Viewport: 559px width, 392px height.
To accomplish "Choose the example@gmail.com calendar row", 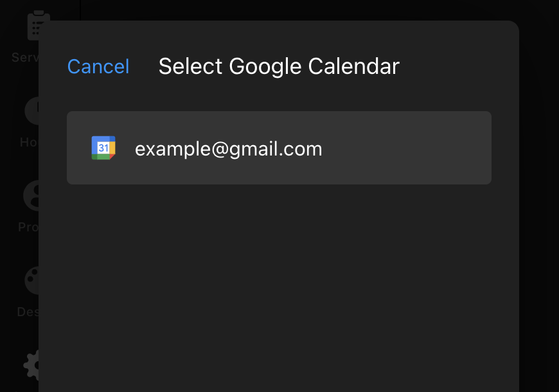I will click(279, 148).
